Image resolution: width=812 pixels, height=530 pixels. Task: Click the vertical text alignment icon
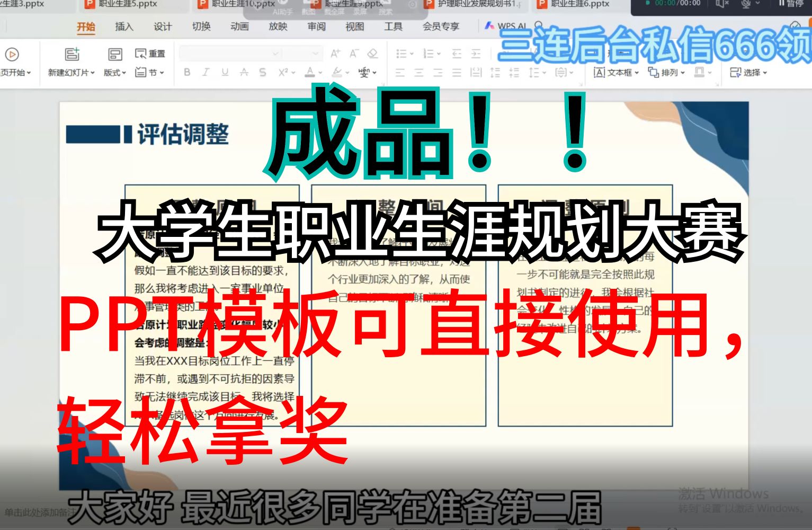coord(560,72)
